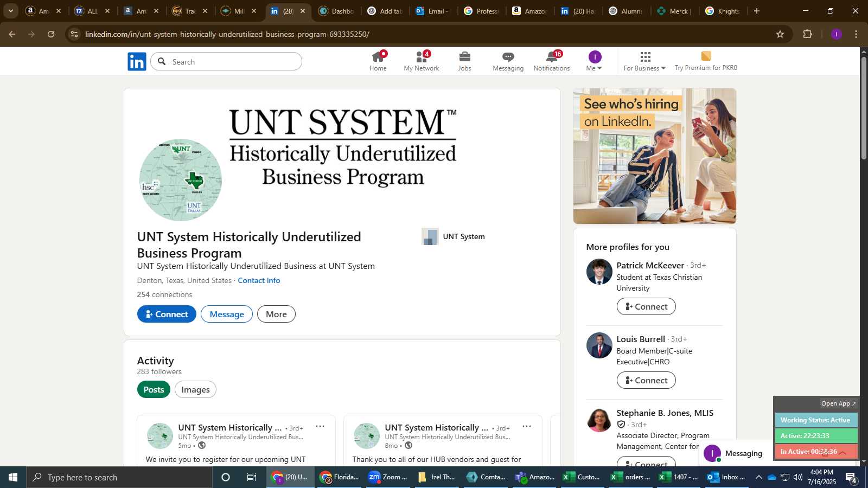Click the address bar URL

[227, 34]
